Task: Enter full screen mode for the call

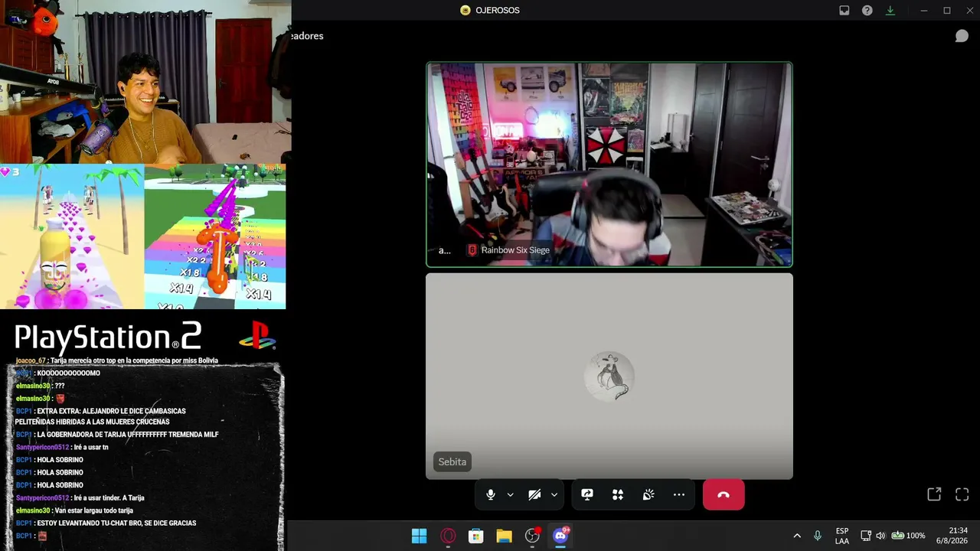Action: point(962,494)
